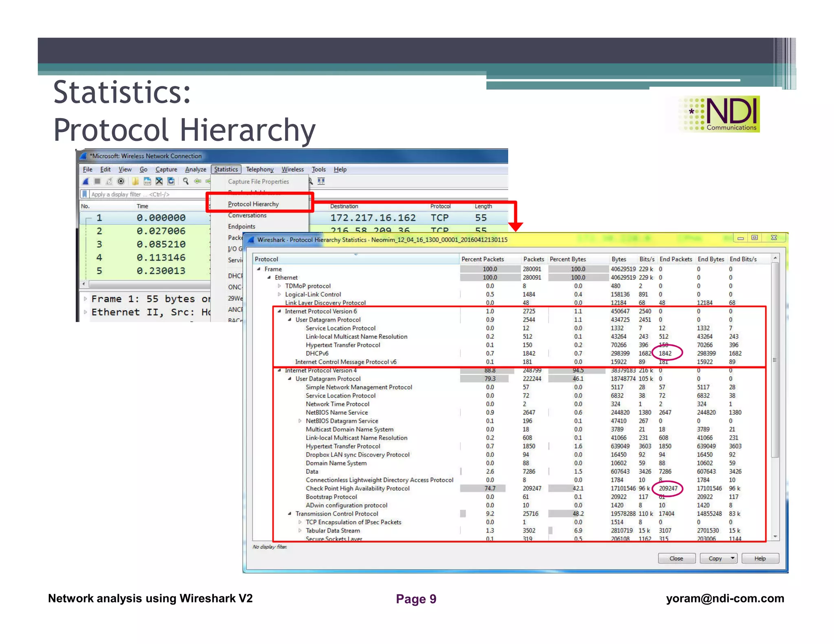Expand the NetBIOS Datagram Service node
This screenshot has height=644, width=834.
pos(300,421)
